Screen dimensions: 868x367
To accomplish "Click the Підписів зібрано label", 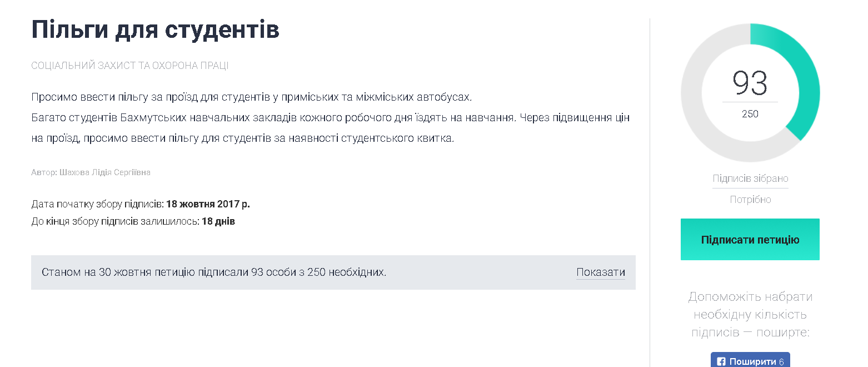I will [750, 178].
